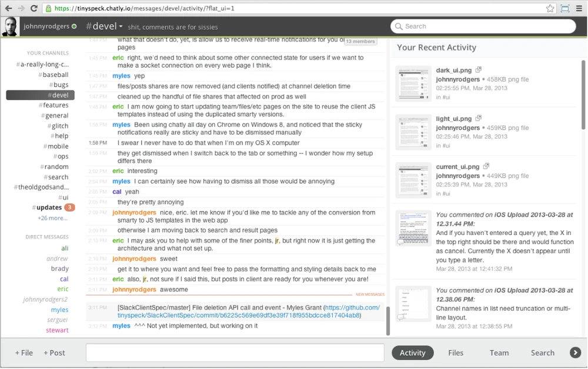The height and width of the screenshot is (369, 588).
Task: Open #updates channel with 3 unread
Action: point(53,207)
